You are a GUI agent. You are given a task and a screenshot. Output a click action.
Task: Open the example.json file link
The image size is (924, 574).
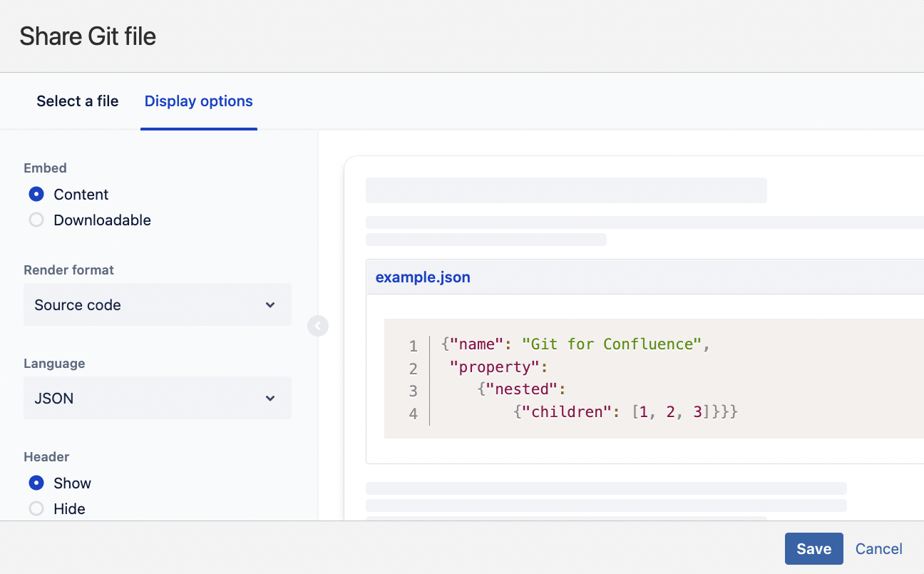(423, 277)
